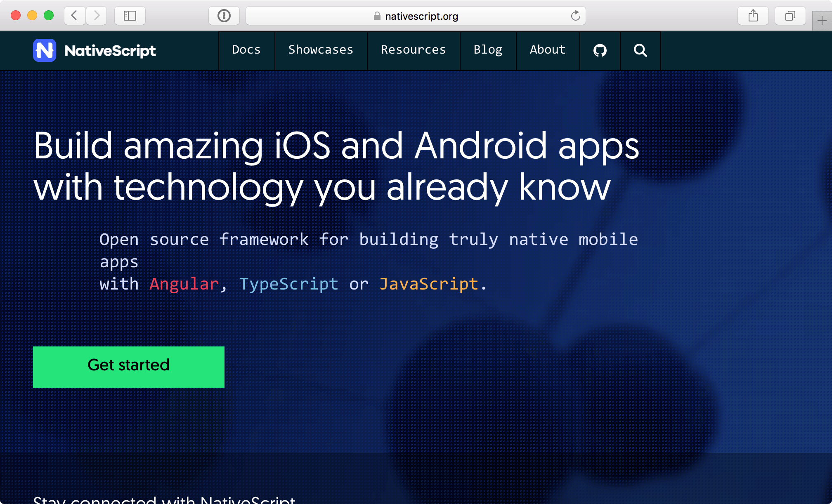Open the About menu item
832x504 pixels.
coord(547,50)
